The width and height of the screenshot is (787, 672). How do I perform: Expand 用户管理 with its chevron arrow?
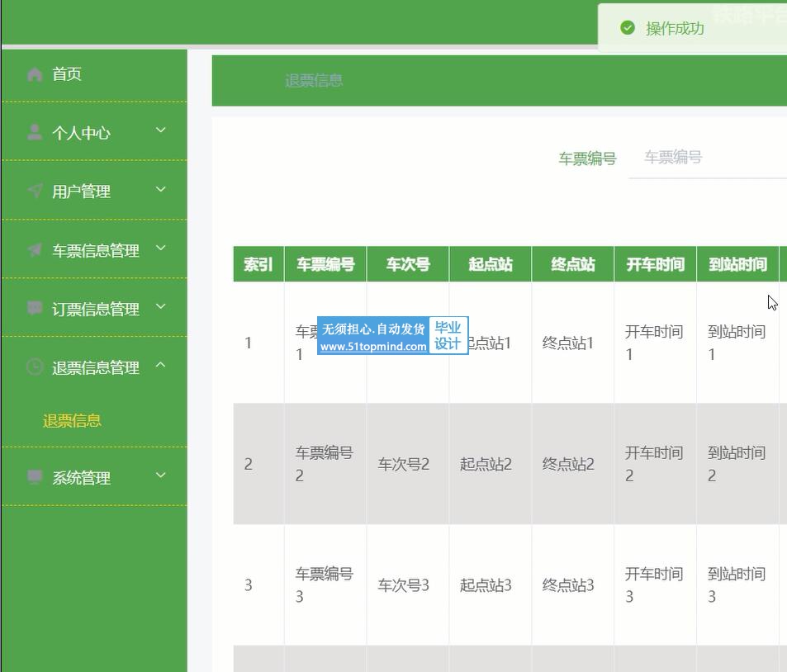pyautogui.click(x=160, y=189)
